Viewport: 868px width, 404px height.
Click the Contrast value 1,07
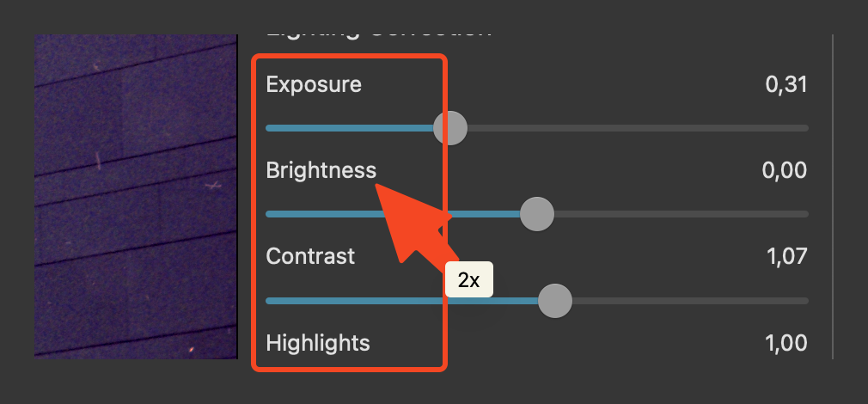tap(785, 256)
